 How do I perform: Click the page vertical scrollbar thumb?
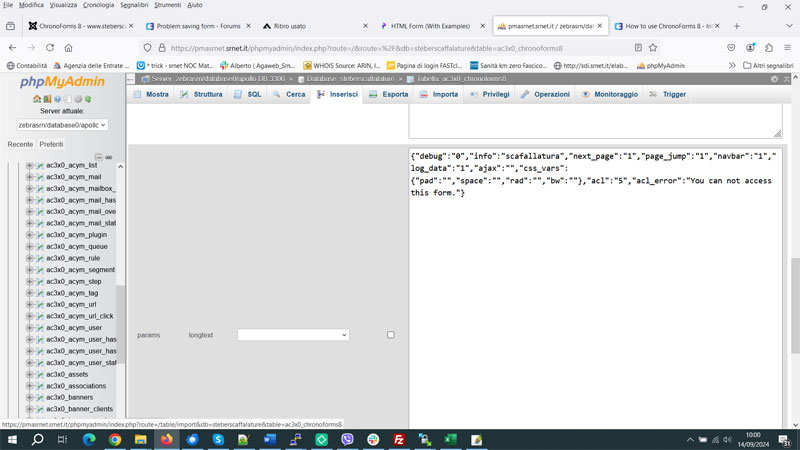tap(795, 306)
